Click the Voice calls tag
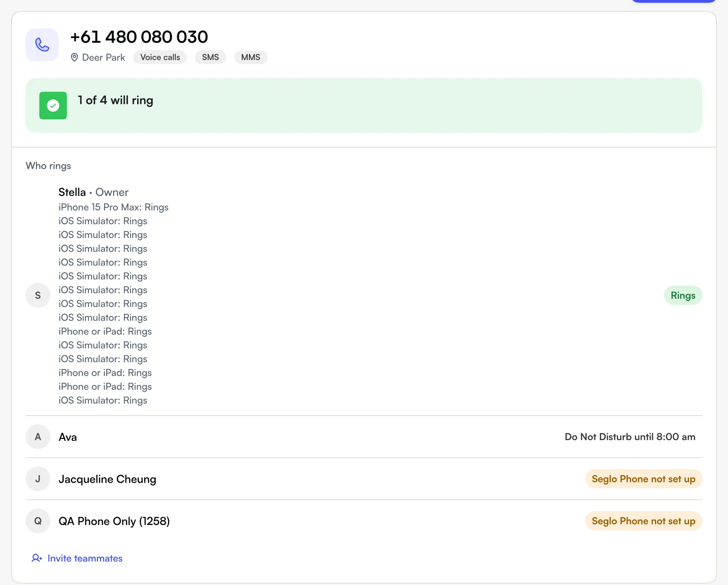728x585 pixels. 160,57
